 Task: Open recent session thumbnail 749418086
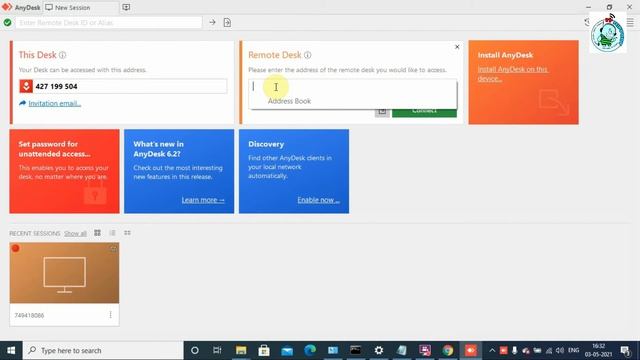click(64, 273)
